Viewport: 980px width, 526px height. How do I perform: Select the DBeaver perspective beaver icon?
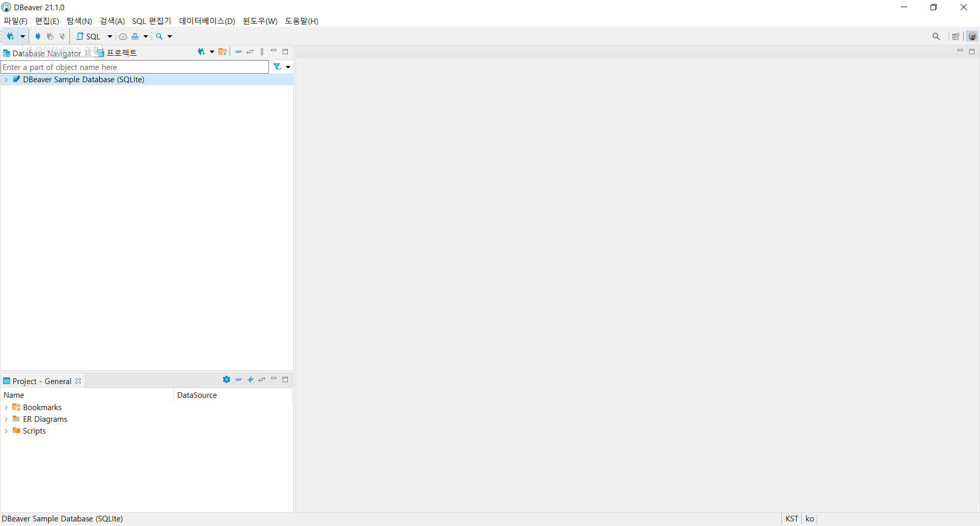pyautogui.click(x=972, y=36)
